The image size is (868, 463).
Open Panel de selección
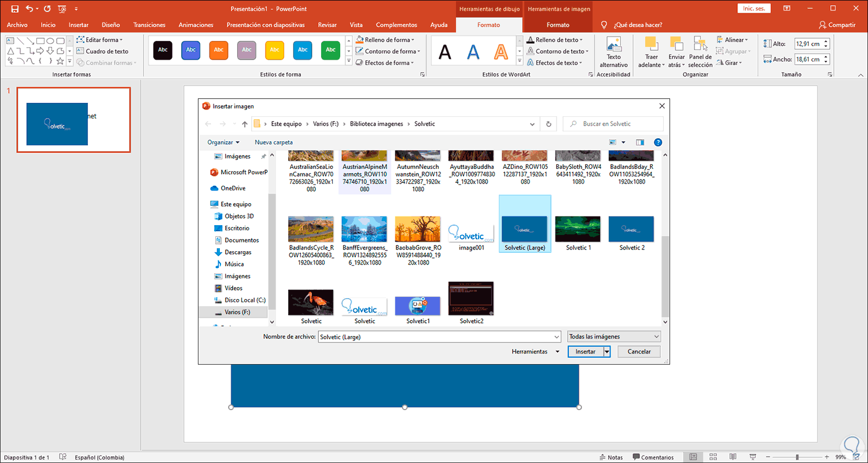click(700, 53)
